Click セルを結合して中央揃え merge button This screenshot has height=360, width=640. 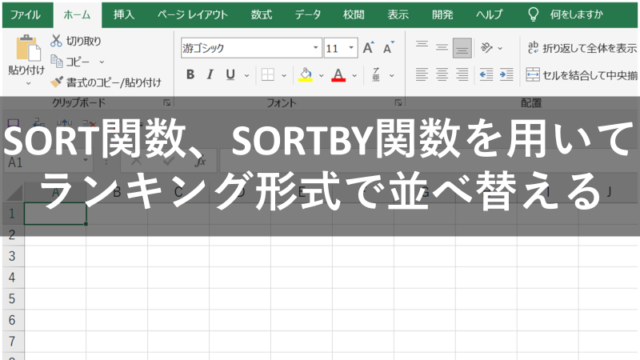coord(582,75)
